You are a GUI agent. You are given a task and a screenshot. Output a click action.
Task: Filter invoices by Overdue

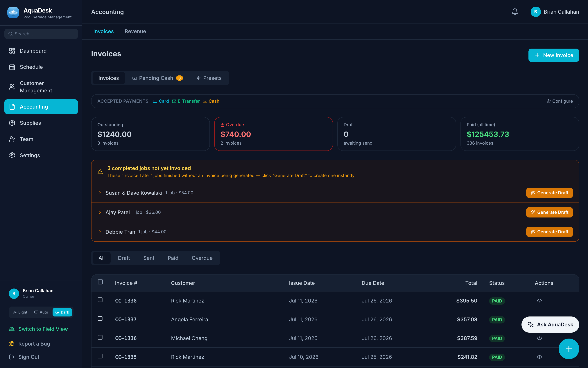202,258
